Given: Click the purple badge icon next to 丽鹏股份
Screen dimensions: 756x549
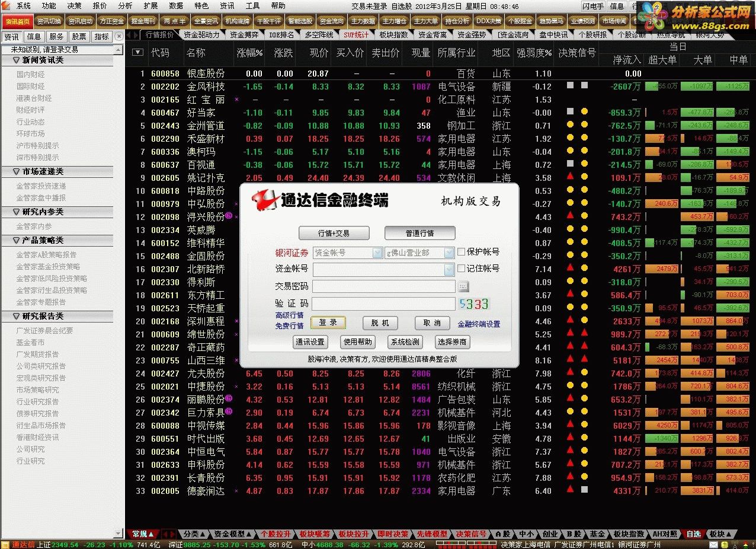Looking at the screenshot, I should pyautogui.click(x=229, y=399).
